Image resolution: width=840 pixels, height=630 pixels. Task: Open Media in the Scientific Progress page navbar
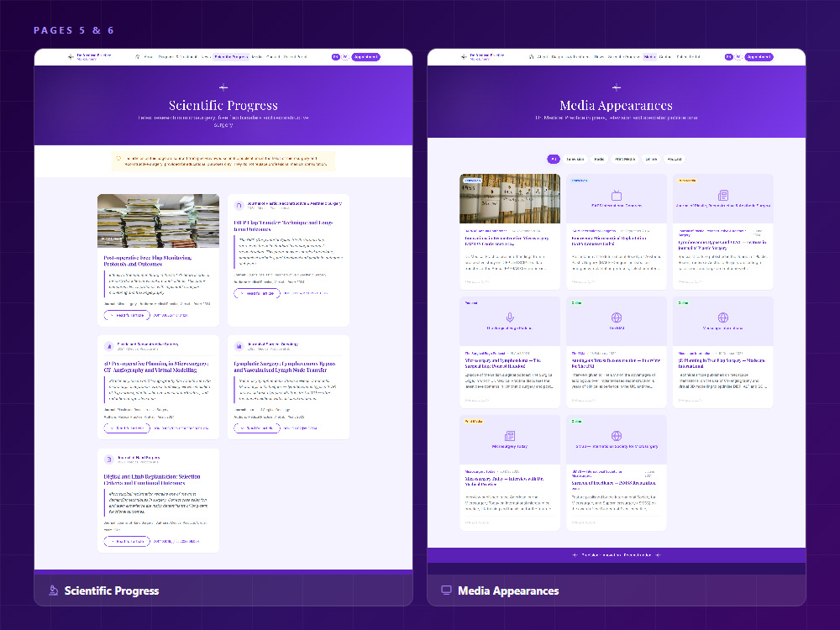click(x=256, y=57)
